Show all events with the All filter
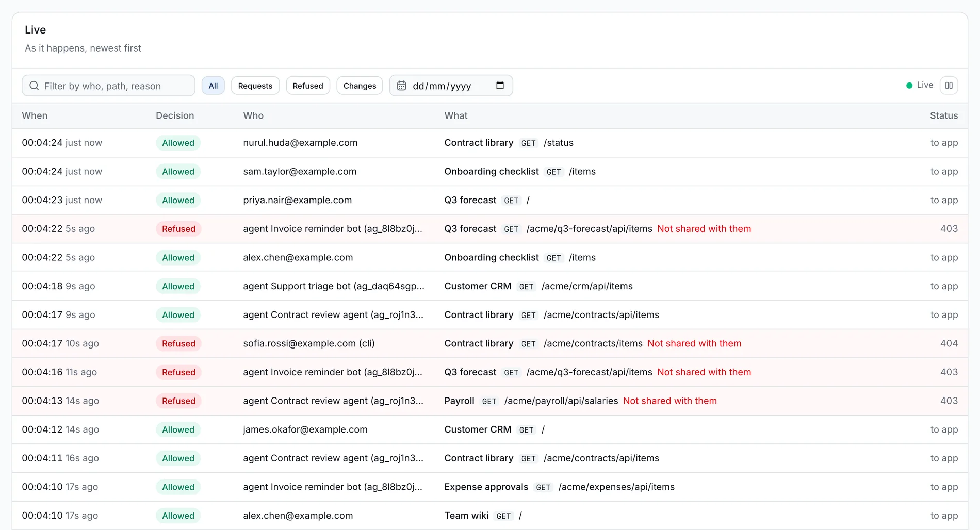 tap(213, 86)
